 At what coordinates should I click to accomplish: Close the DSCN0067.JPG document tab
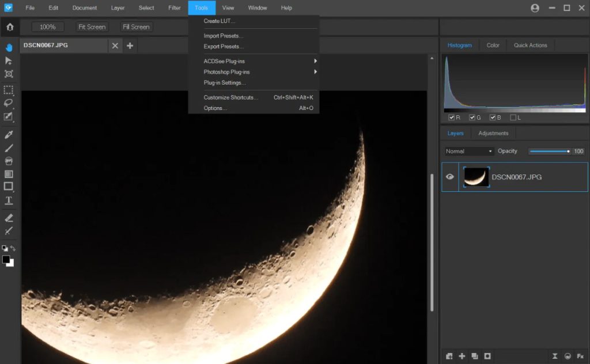click(115, 45)
